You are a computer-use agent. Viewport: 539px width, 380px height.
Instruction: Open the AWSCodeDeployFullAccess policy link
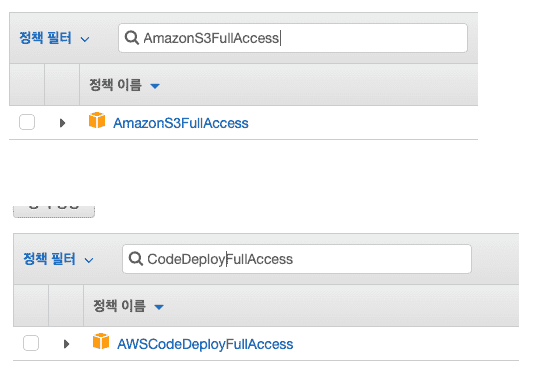(205, 344)
